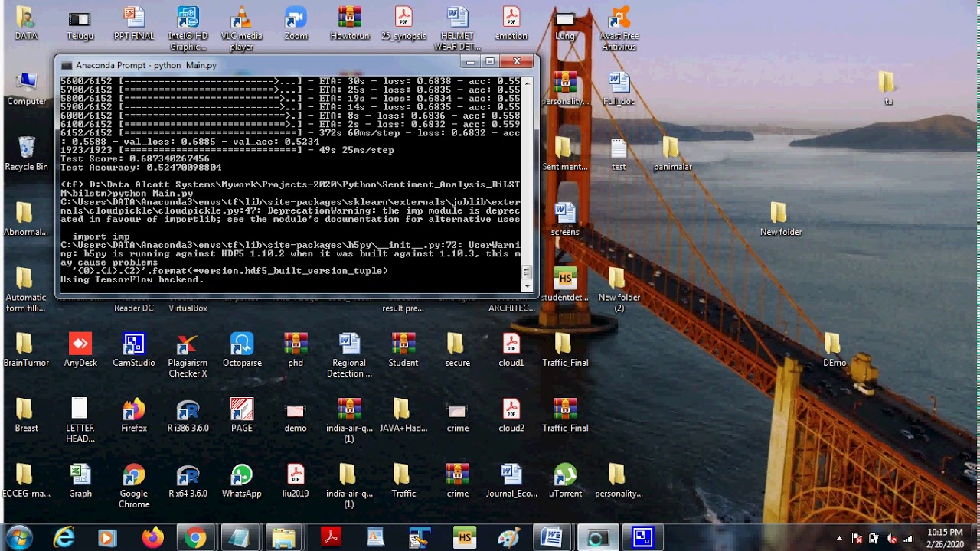Image resolution: width=980 pixels, height=551 pixels.
Task: Open the liu2019 PDF file
Action: (x=296, y=481)
